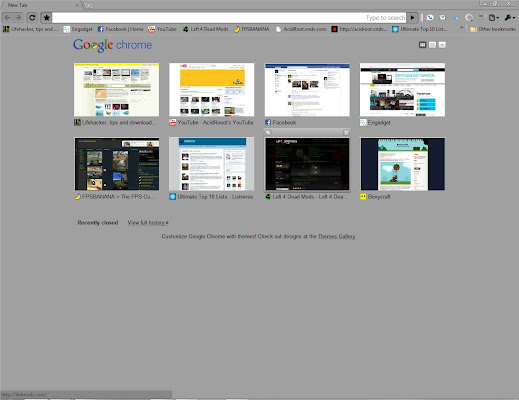Open the FPSBANANA bookmark in the bookmarks bar
This screenshot has height=400, width=519.
coord(251,29)
